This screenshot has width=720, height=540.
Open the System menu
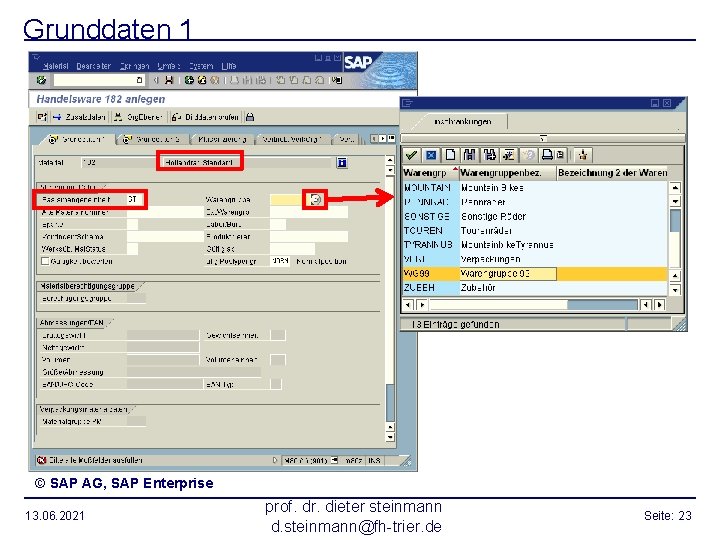(x=201, y=66)
